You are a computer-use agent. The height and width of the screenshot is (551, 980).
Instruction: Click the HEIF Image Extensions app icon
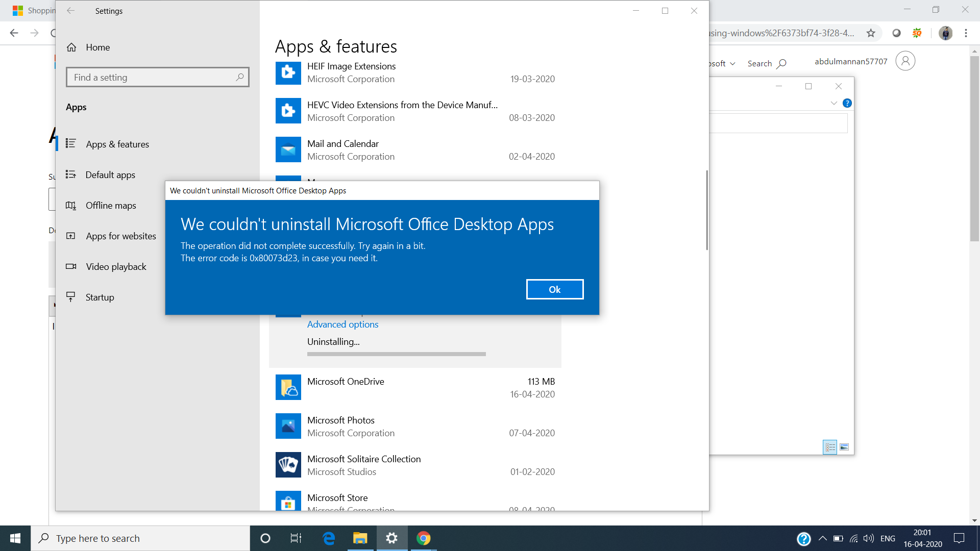(x=288, y=72)
